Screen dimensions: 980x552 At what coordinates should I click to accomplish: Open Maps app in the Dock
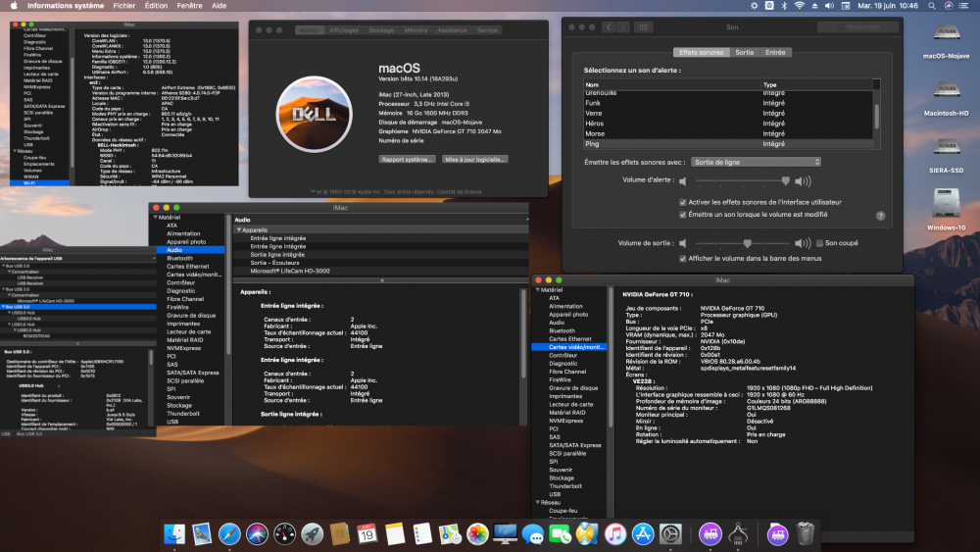click(450, 534)
